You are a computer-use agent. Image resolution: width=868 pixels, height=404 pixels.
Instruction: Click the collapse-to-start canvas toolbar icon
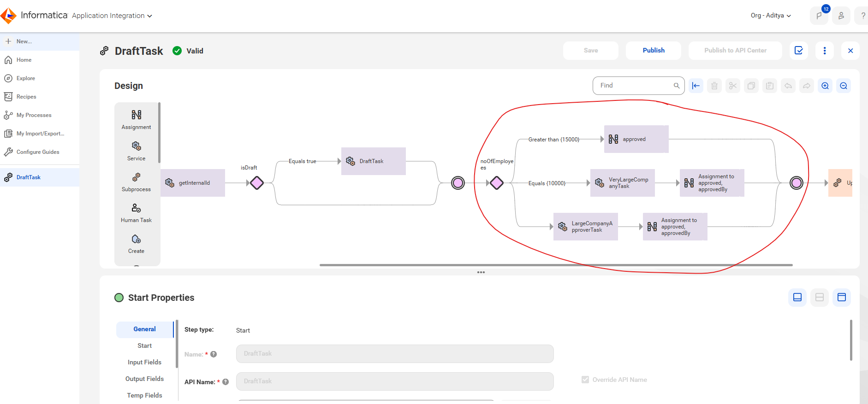(x=696, y=86)
